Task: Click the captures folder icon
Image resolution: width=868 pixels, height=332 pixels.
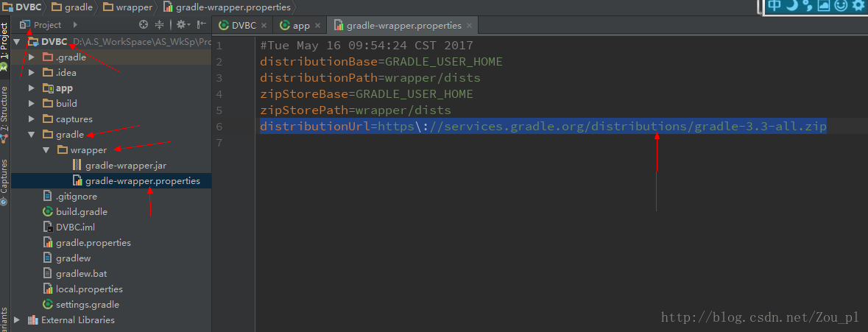Action: pyautogui.click(x=48, y=119)
